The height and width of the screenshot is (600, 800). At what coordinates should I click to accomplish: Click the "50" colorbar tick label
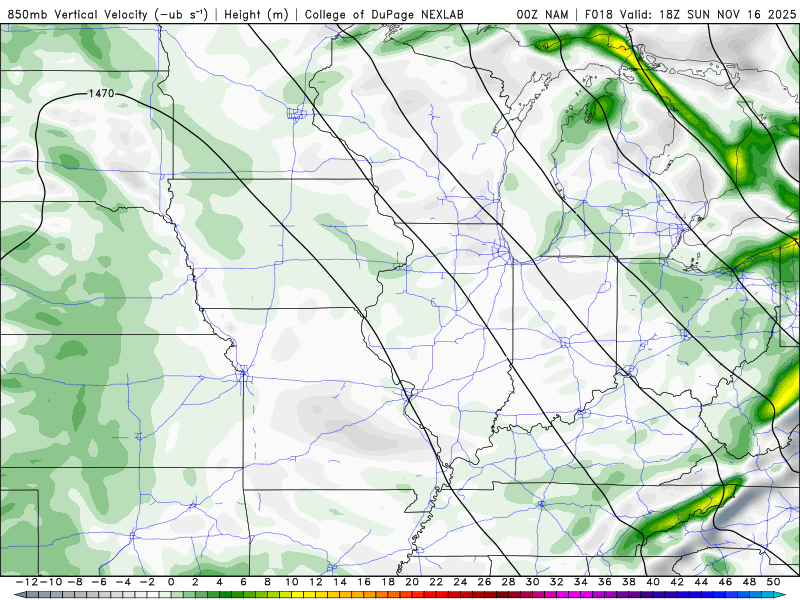[x=773, y=582]
